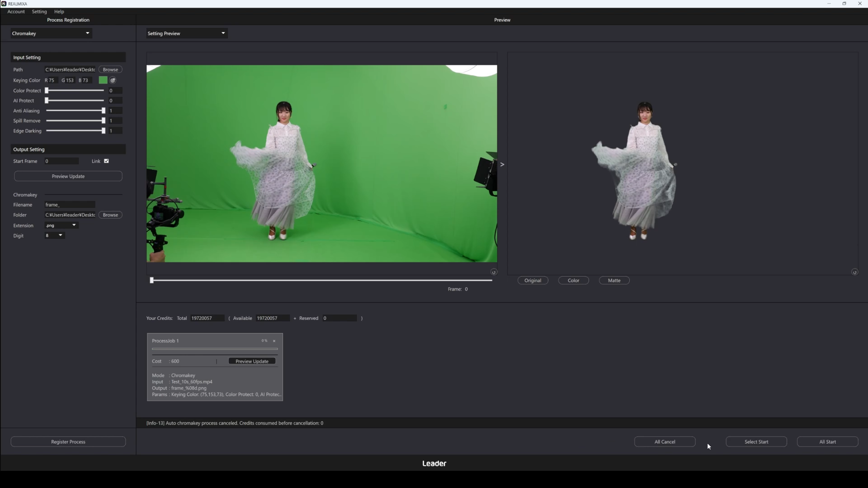Open the Account menu

pyautogui.click(x=16, y=12)
